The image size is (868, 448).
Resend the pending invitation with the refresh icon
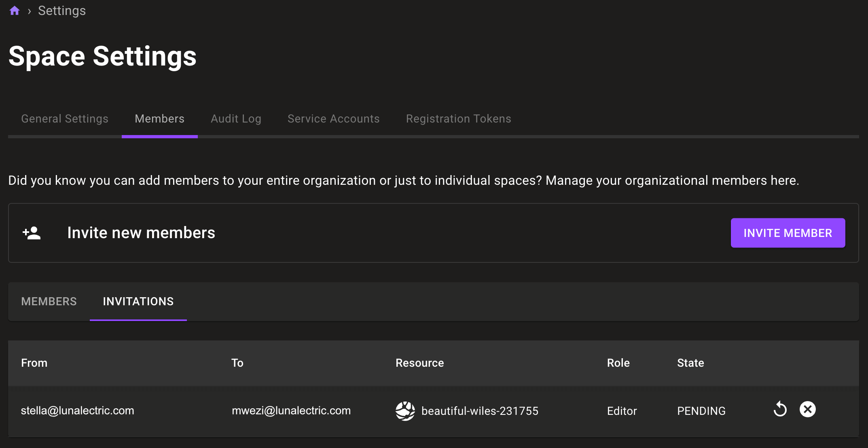(x=780, y=409)
